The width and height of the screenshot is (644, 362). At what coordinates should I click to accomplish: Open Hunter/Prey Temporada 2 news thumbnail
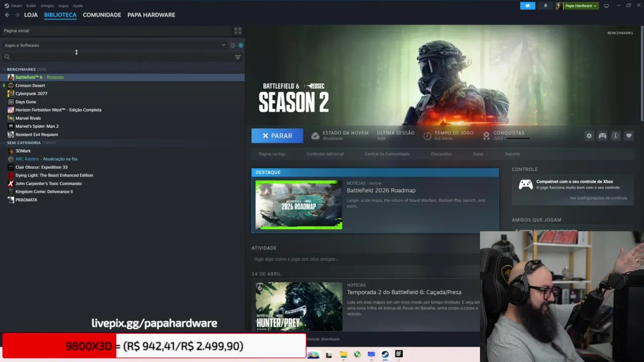tap(299, 306)
